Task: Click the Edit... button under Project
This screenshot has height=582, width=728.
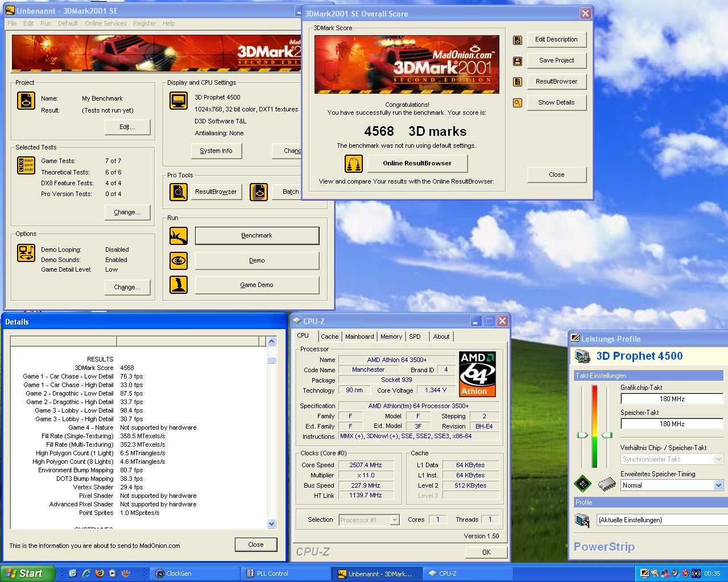Action: 127,127
